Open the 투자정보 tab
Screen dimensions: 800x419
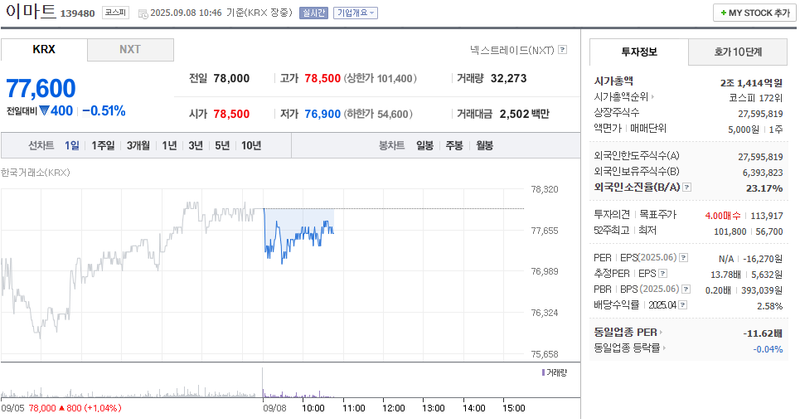click(x=639, y=52)
